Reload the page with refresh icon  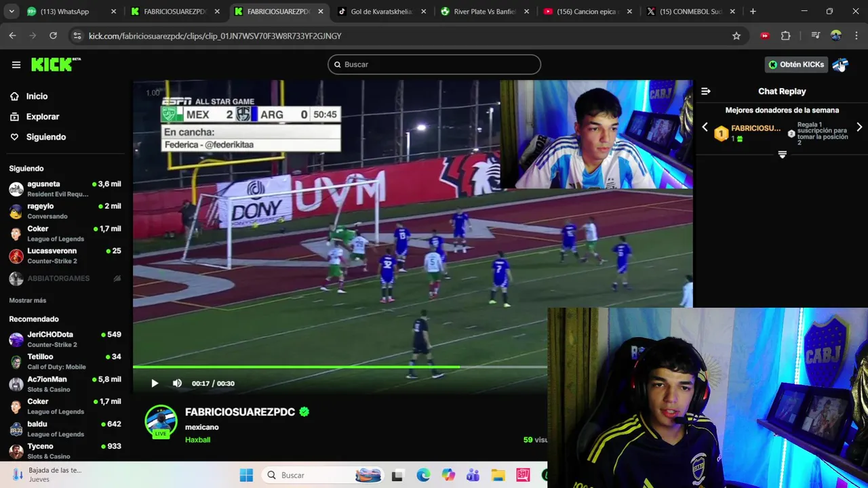53,36
